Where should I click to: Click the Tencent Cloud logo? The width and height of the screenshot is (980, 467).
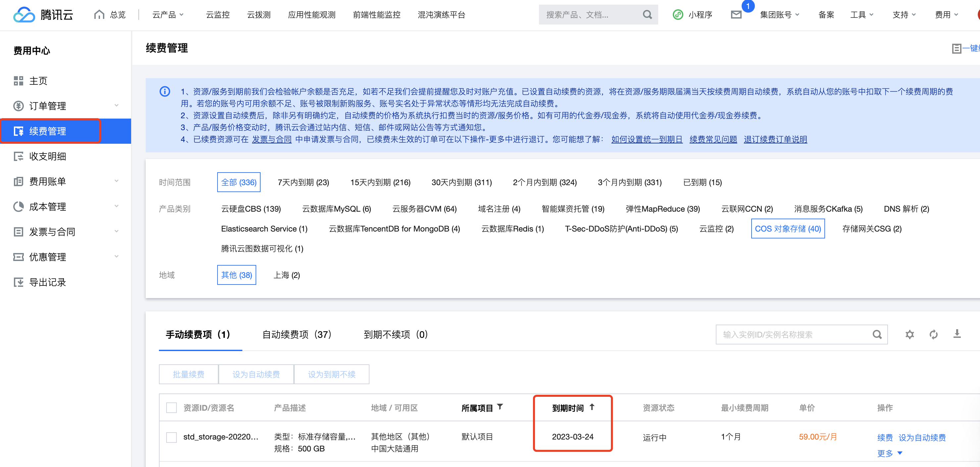pos(43,15)
